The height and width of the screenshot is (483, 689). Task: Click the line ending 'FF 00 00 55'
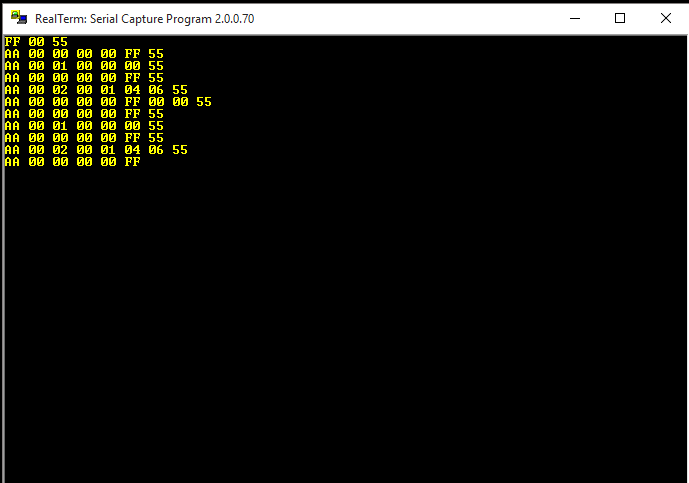point(108,102)
